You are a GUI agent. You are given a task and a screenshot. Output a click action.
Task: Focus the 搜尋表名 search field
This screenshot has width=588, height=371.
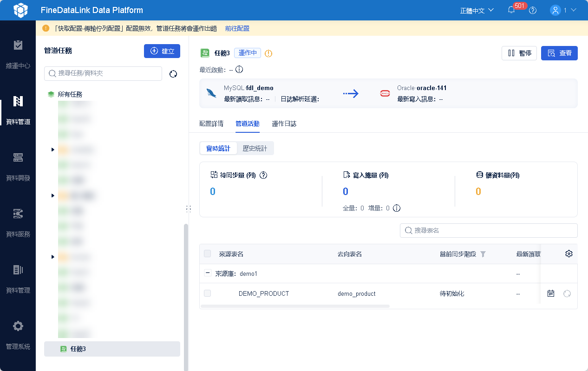[489, 230]
